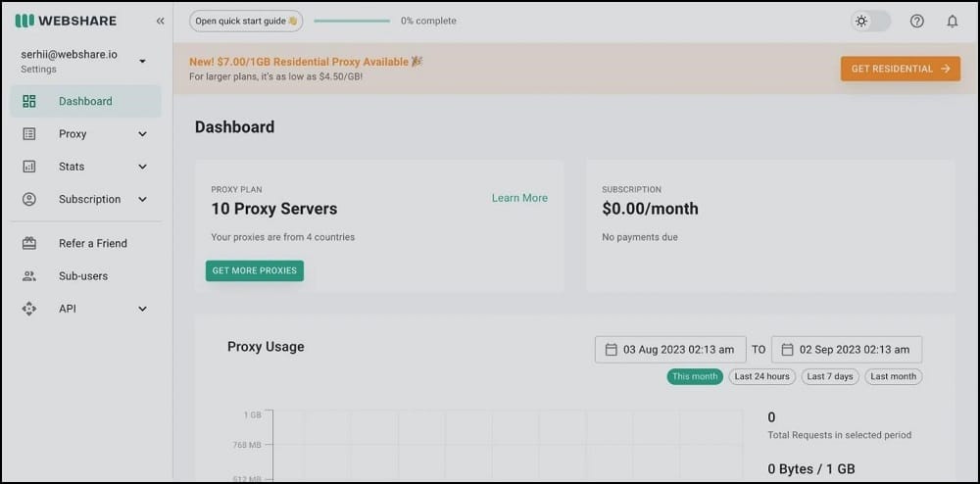The image size is (980, 484).
Task: Toggle the light/dark theme switch
Action: tap(870, 22)
